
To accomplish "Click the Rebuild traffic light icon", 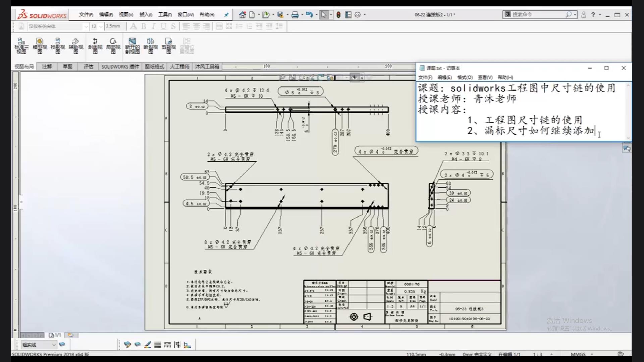I will pyautogui.click(x=339, y=15).
